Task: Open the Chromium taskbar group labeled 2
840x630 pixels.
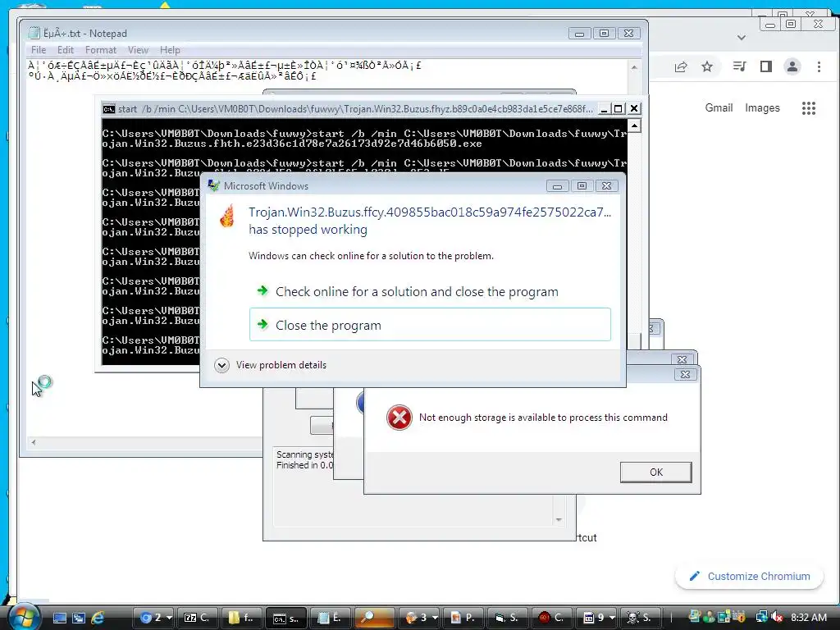Action: point(153,618)
